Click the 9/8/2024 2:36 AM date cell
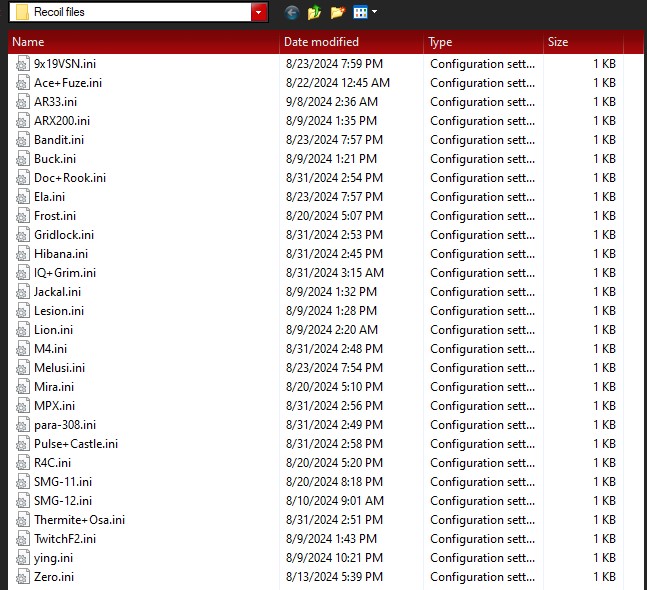 tap(332, 101)
